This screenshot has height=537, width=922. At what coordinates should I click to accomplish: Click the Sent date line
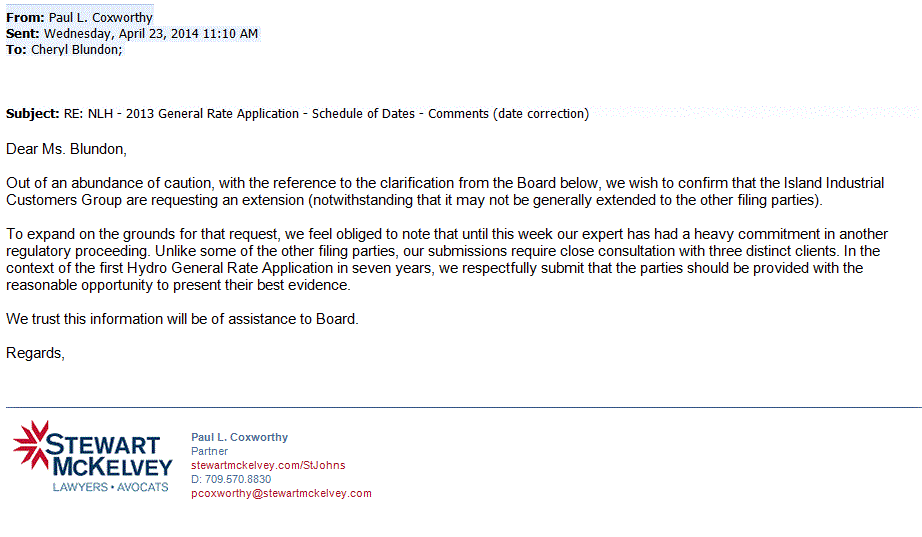coord(132,34)
